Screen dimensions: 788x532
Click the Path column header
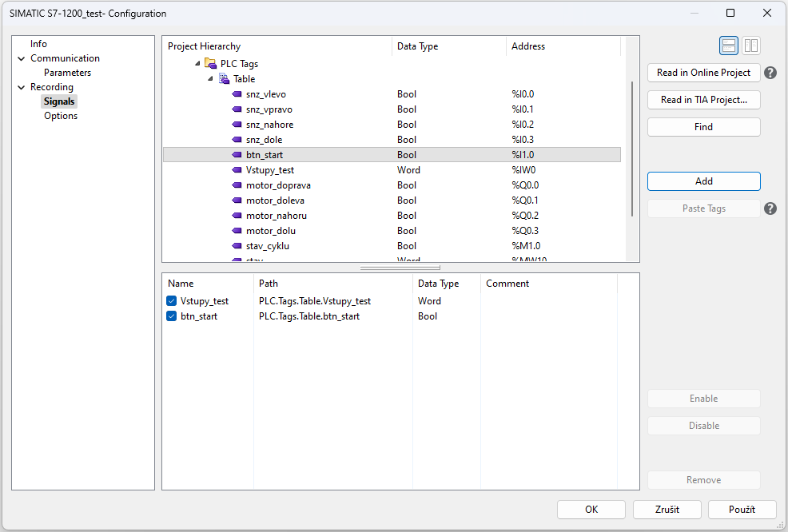tap(333, 284)
